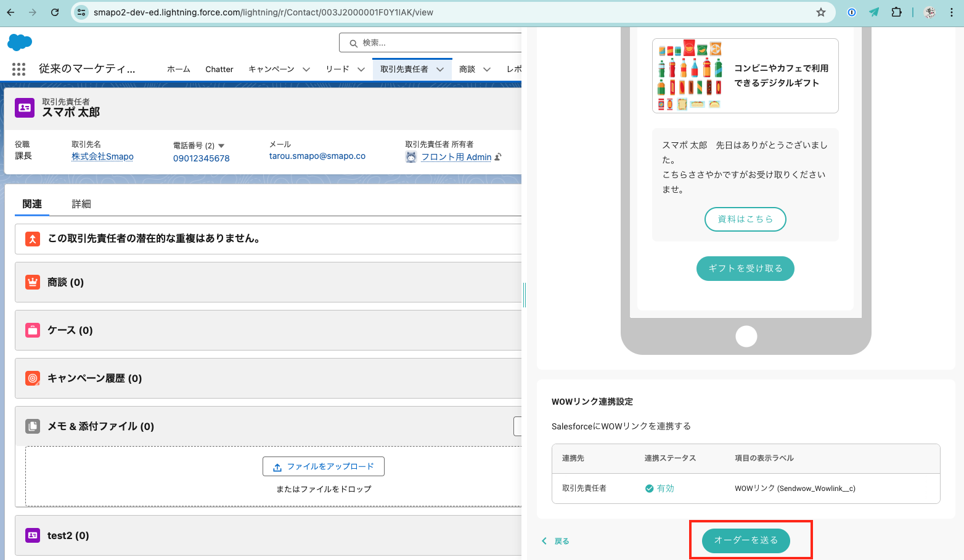
Task: Reload the page with the refresh icon
Action: coord(55,12)
